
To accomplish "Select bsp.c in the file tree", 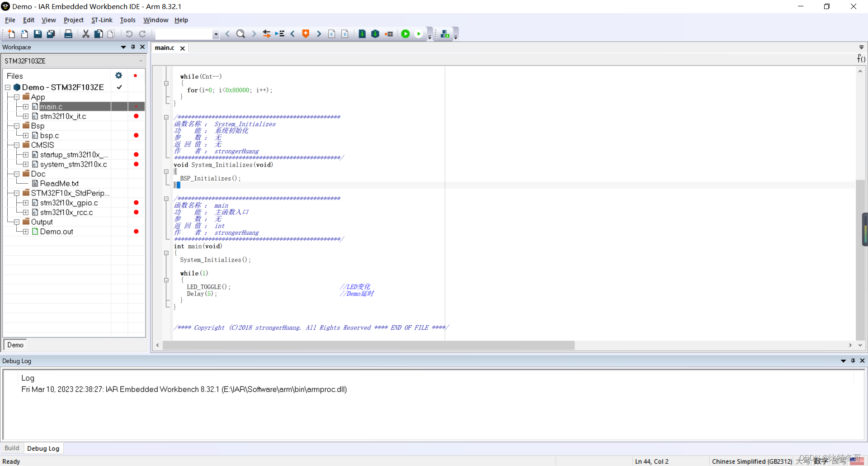I will click(x=49, y=136).
